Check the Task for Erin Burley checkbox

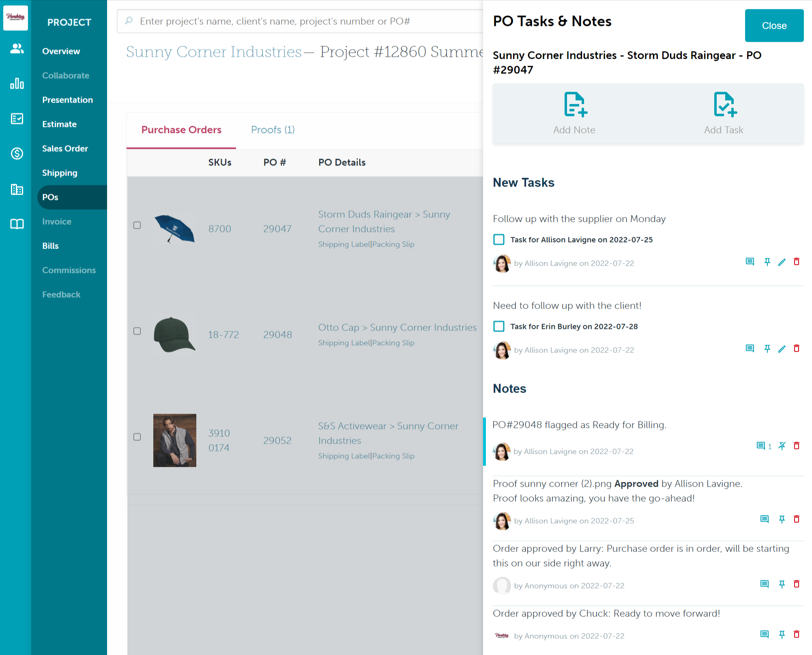[x=499, y=326]
